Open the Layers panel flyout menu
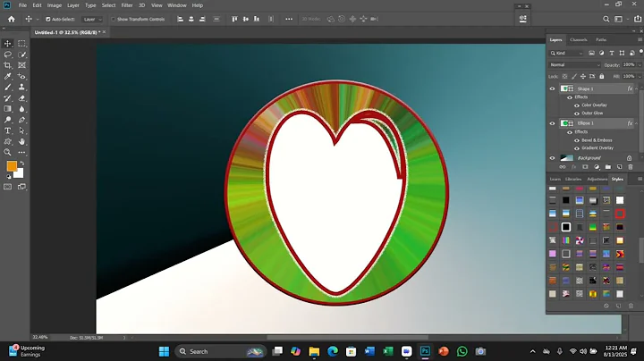The width and height of the screenshot is (644, 361). pyautogui.click(x=640, y=39)
